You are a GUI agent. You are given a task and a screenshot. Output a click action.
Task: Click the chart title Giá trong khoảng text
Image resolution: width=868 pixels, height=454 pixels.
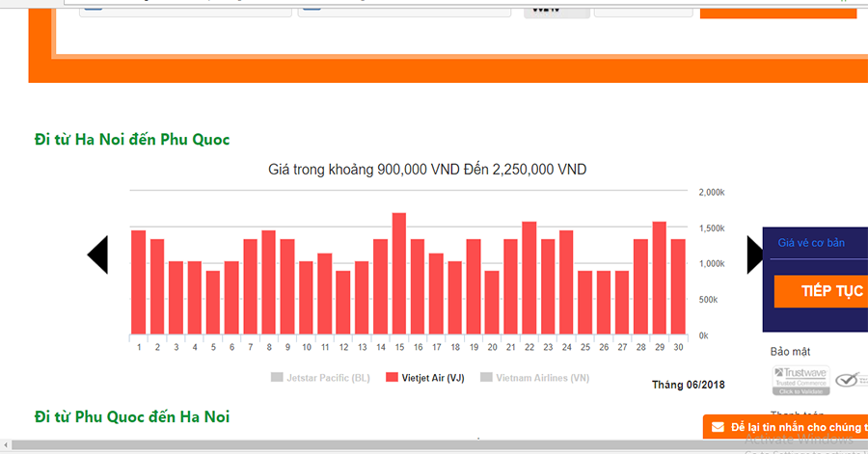pyautogui.click(x=427, y=170)
